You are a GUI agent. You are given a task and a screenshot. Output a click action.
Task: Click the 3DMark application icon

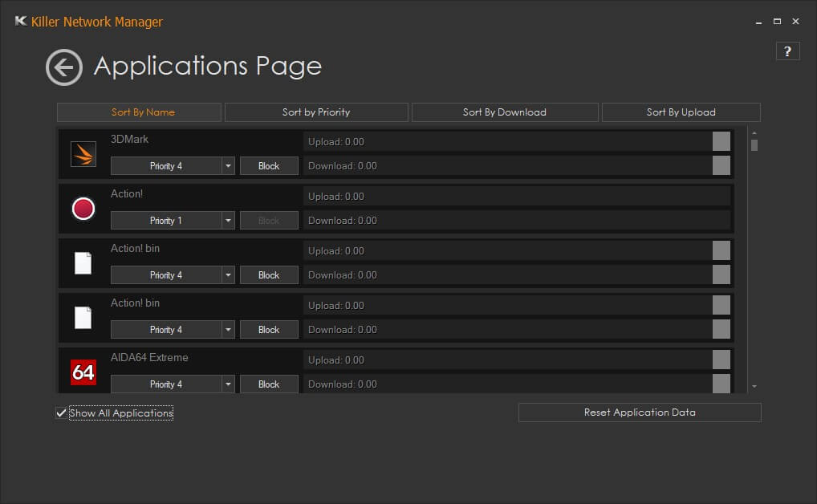pyautogui.click(x=83, y=153)
